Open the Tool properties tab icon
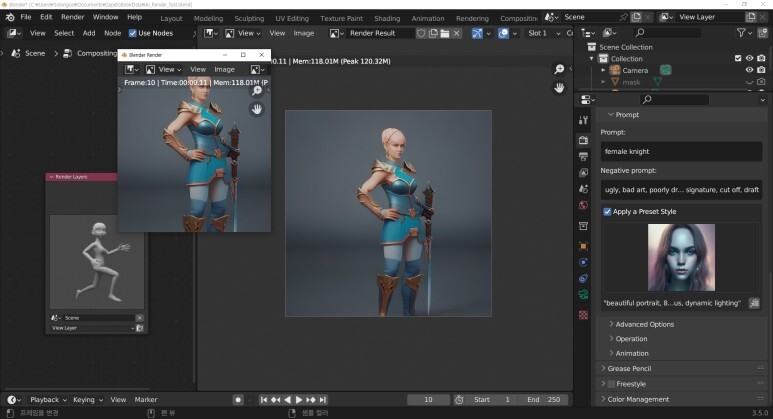This screenshot has width=773, height=419. pyautogui.click(x=583, y=120)
